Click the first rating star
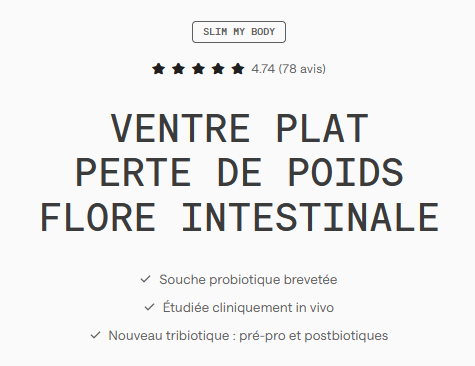The width and height of the screenshot is (475, 366). tap(158, 69)
